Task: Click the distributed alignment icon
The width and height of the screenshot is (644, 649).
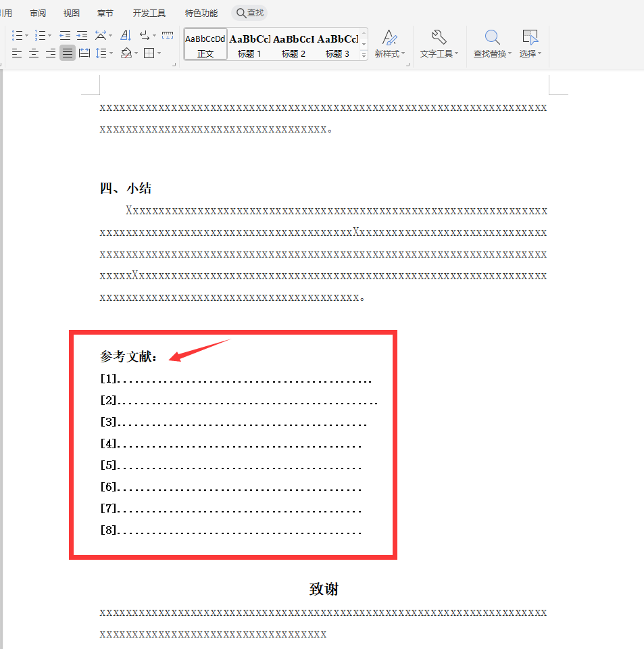Action: click(84, 53)
